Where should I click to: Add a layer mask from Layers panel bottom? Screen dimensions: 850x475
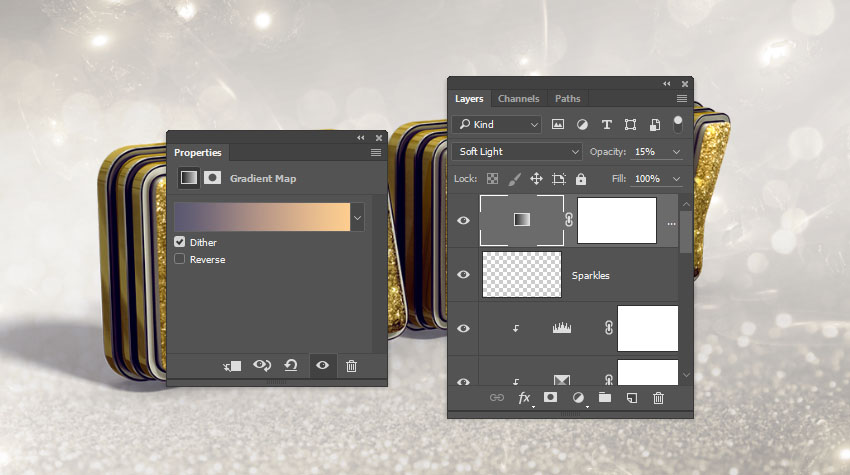click(x=550, y=398)
